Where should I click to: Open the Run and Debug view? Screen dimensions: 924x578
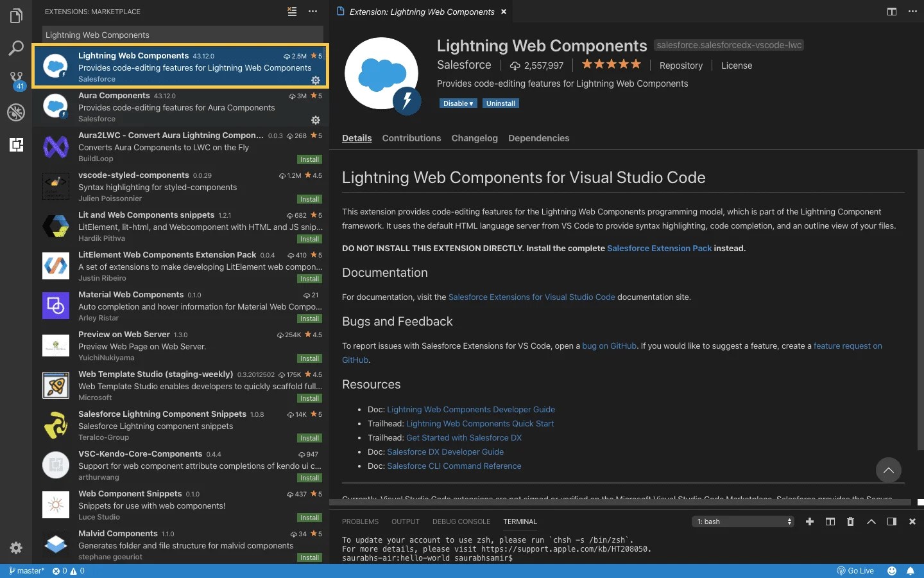point(16,112)
